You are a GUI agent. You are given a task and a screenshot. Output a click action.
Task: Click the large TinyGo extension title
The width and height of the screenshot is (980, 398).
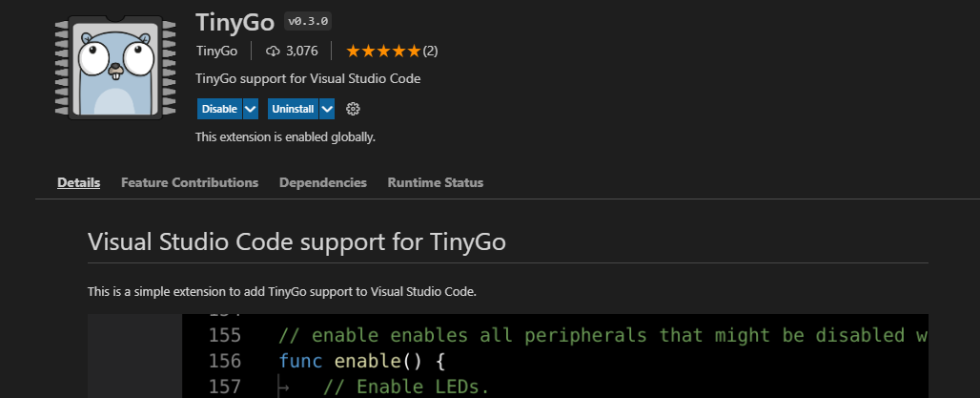(234, 21)
